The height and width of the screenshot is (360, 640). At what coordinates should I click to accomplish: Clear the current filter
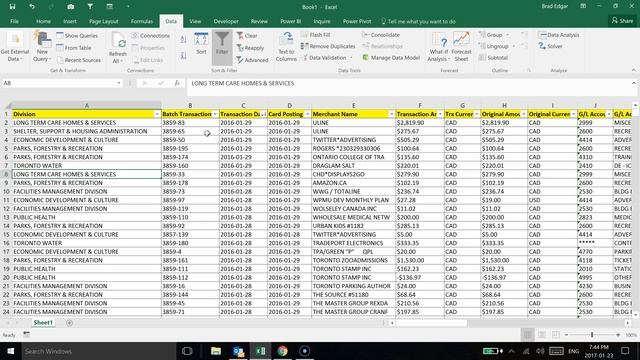[247, 36]
